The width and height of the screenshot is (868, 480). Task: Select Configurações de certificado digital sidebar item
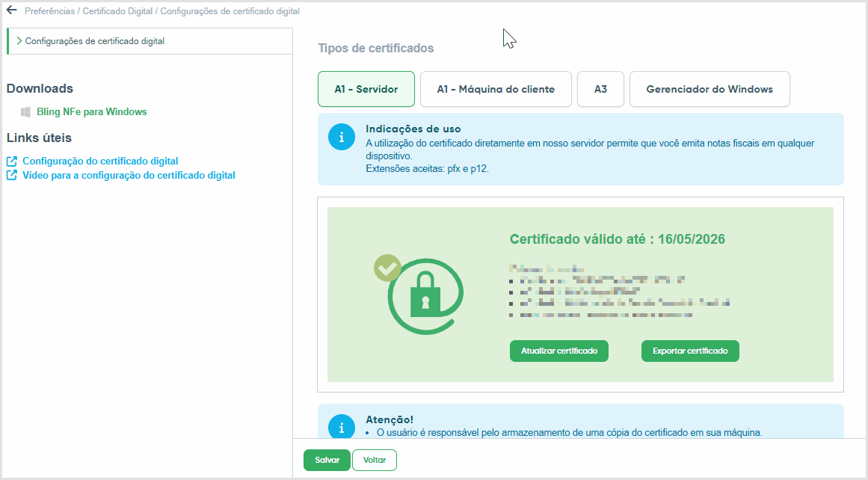pyautogui.click(x=150, y=41)
